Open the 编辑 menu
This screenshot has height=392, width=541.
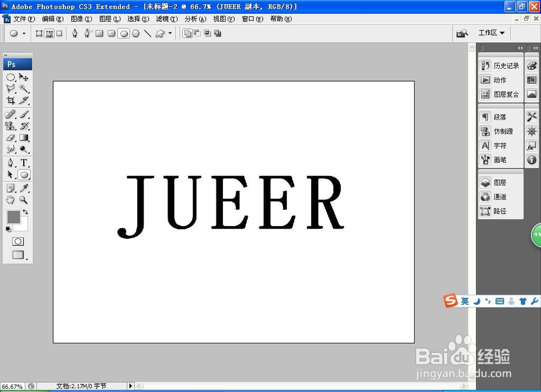click(x=52, y=19)
